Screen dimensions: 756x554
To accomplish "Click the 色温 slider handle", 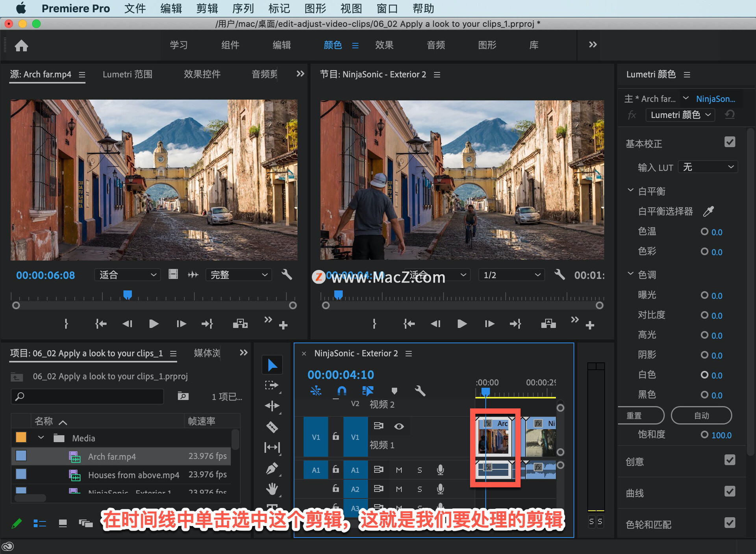I will click(704, 231).
